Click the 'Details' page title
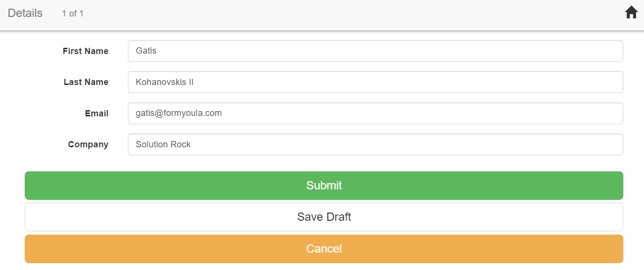The image size is (644, 270). [25, 13]
